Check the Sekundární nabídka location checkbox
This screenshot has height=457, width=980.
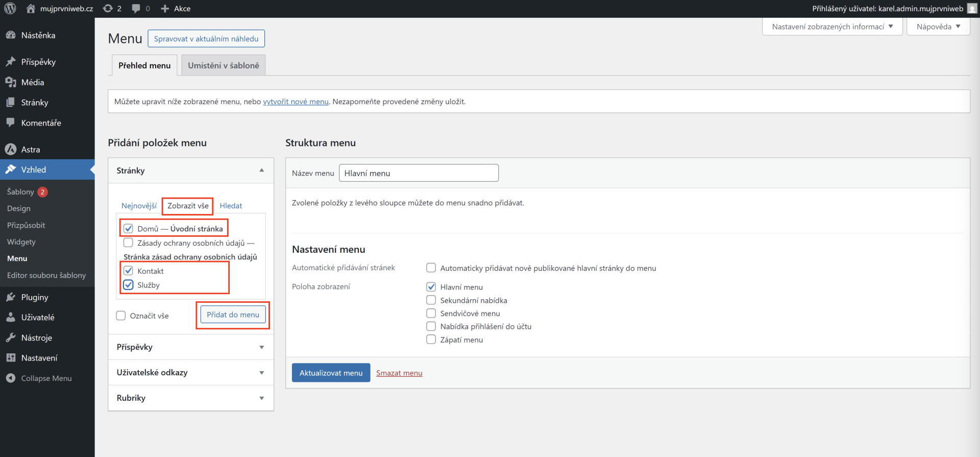tap(431, 300)
